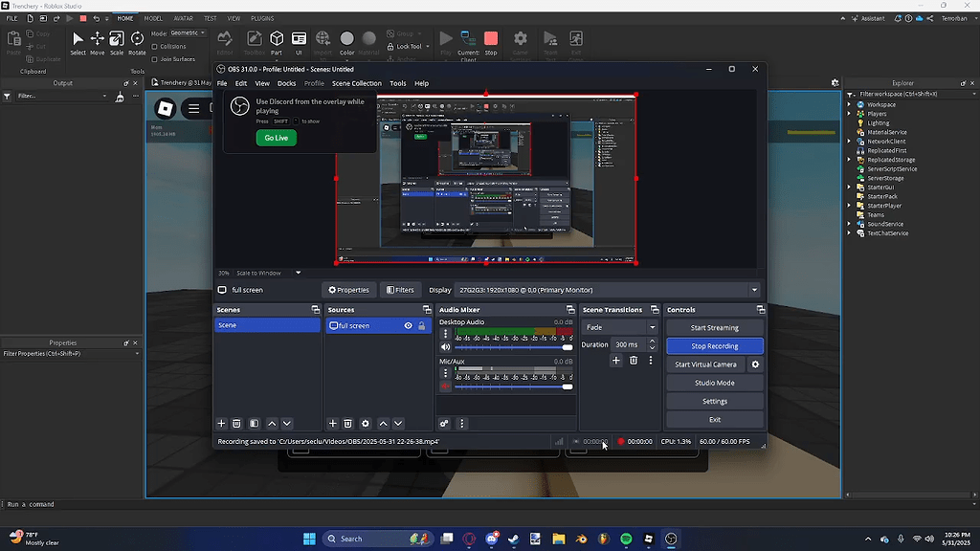This screenshot has height=551, width=980.
Task: Open the Display monitor dropdown in OBS
Action: pyautogui.click(x=606, y=290)
